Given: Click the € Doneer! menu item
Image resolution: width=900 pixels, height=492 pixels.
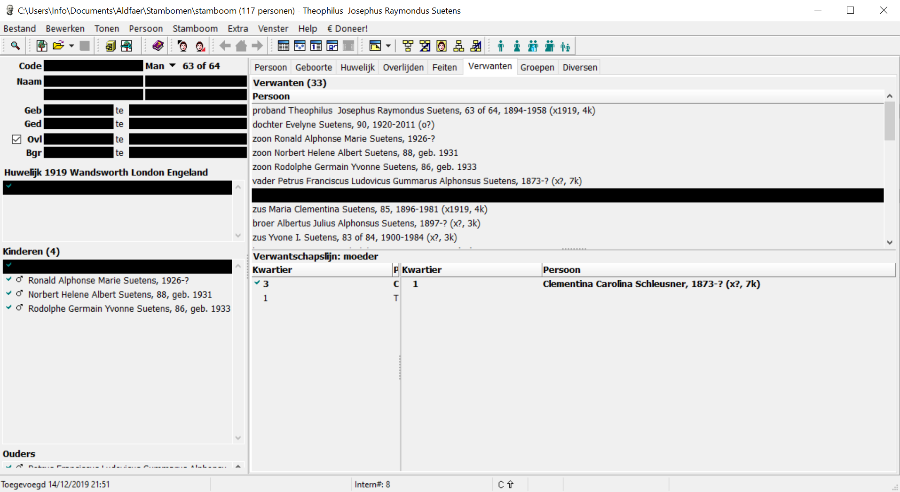Looking at the screenshot, I should point(347,29).
